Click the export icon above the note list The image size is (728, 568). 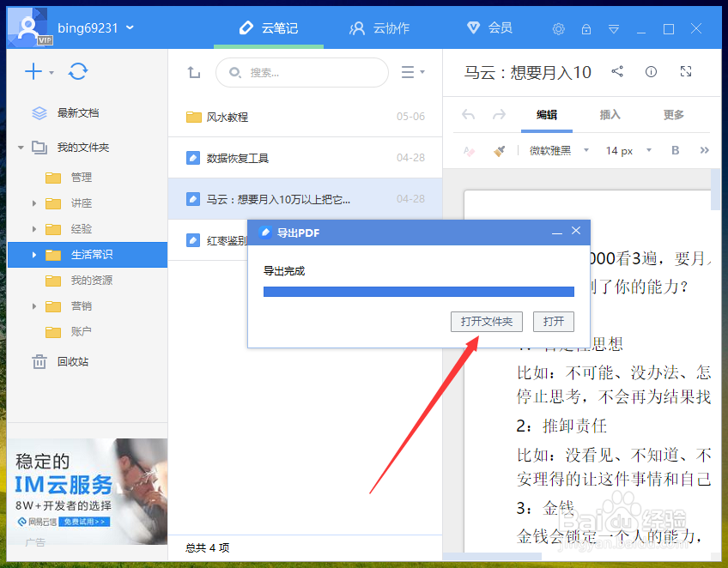pyautogui.click(x=192, y=73)
